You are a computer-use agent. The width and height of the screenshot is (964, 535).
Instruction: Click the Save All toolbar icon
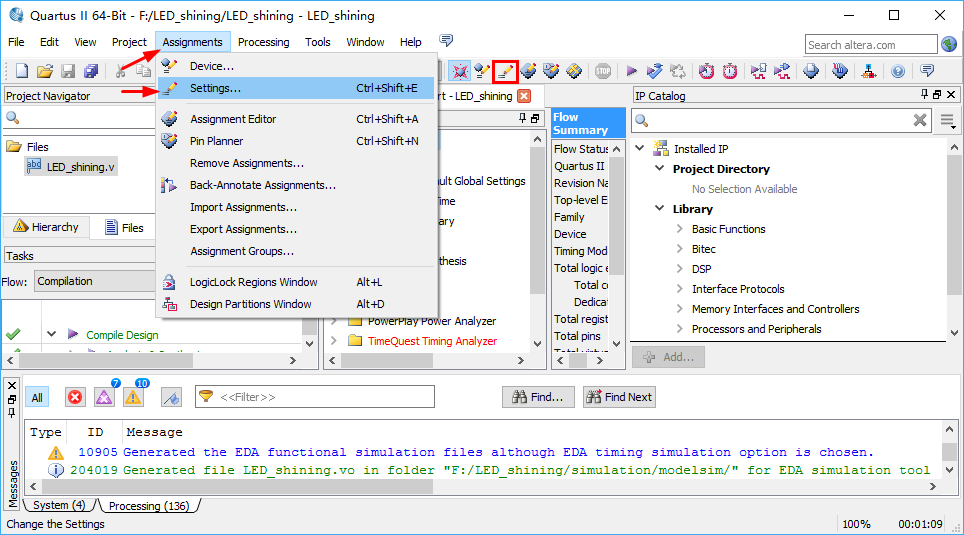pos(91,71)
